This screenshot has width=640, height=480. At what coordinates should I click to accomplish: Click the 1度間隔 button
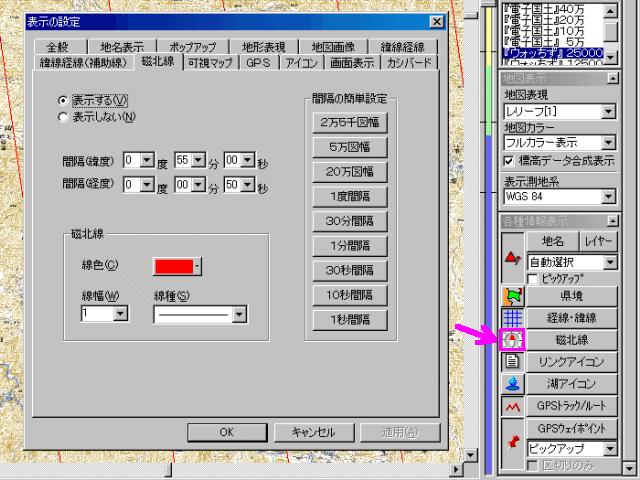[x=350, y=196]
